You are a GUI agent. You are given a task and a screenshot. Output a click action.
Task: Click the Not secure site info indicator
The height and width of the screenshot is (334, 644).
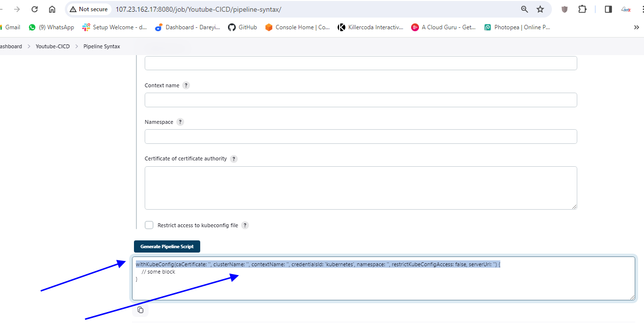coord(88,9)
